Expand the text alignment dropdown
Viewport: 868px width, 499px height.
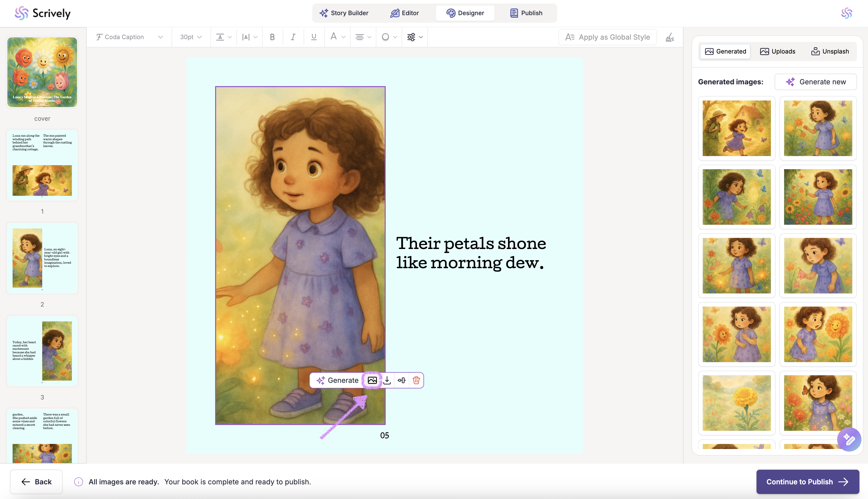(363, 37)
